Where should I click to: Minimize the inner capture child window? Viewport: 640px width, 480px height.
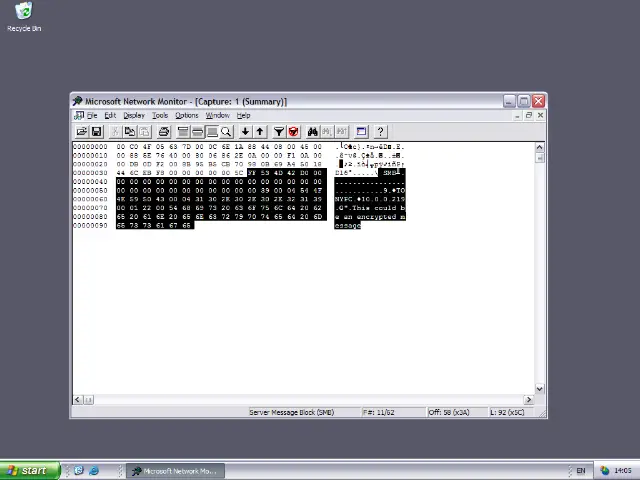pyautogui.click(x=517, y=116)
